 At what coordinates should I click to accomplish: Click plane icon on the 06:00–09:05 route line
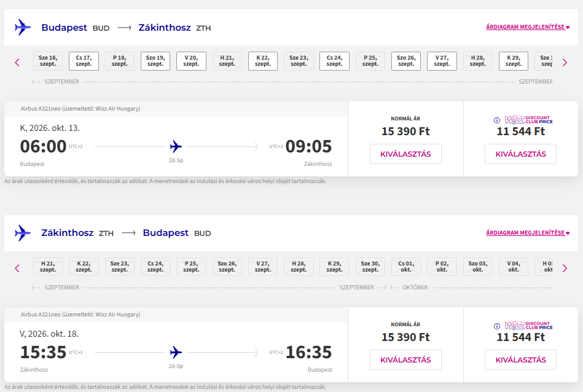point(176,146)
